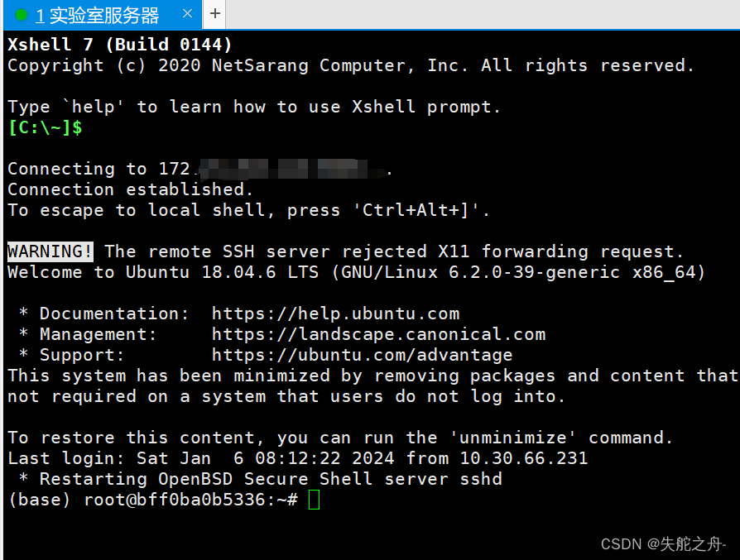This screenshot has width=740, height=560.
Task: Open the ubuntu.com/advantage support URL
Action: (x=362, y=355)
